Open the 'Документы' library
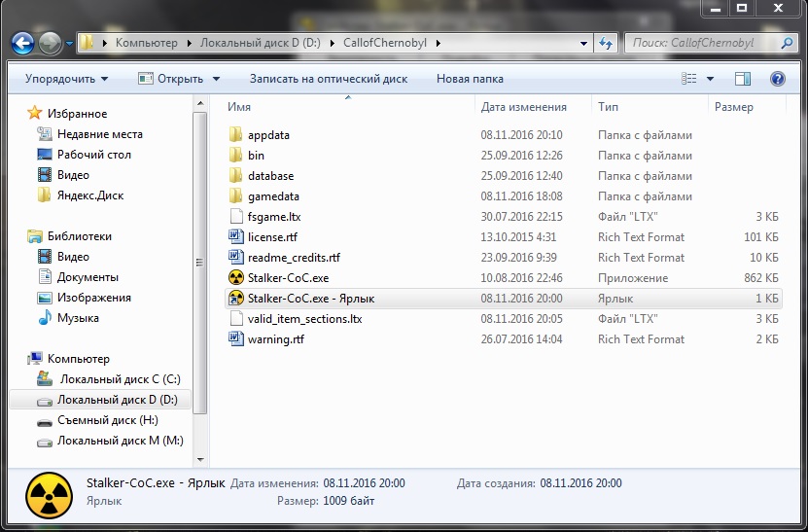This screenshot has width=808, height=532. (88, 277)
